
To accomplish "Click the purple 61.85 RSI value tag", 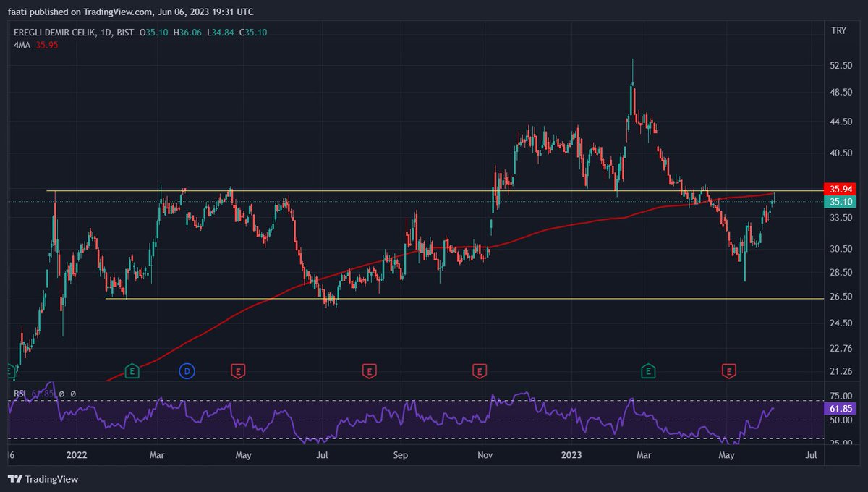I will pos(840,409).
